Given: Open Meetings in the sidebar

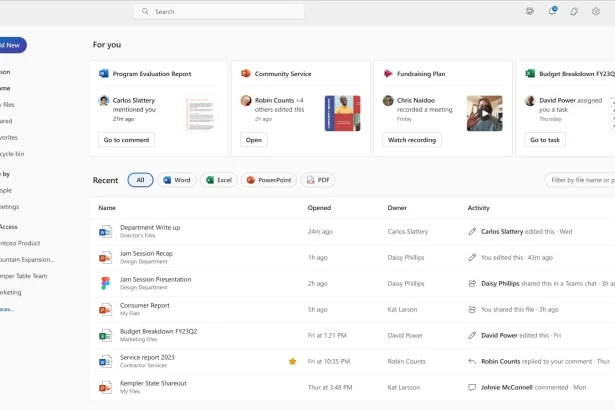Looking at the screenshot, I should click(x=9, y=207).
